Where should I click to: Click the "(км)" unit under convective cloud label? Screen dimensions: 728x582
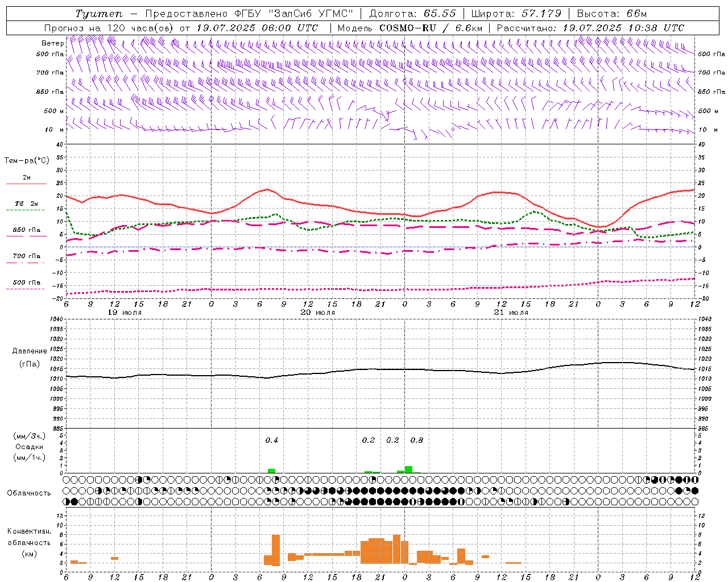point(30,554)
